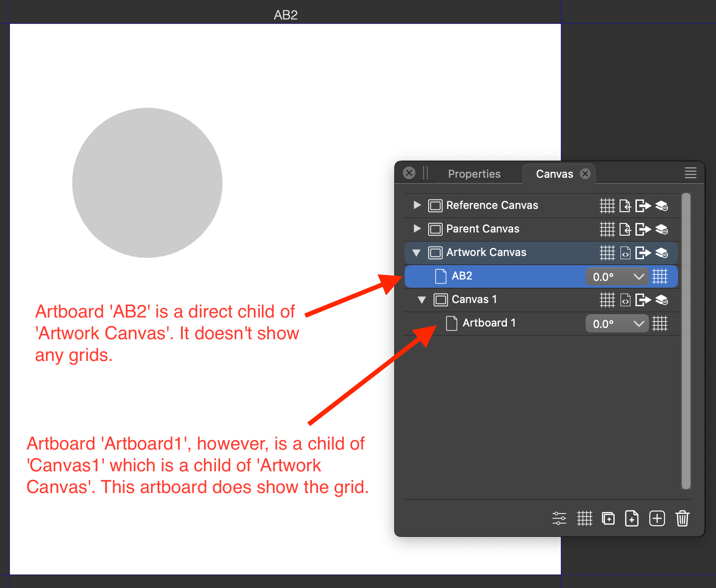Click the new artboard page icon
Screen dimensions: 716x588
point(631,518)
